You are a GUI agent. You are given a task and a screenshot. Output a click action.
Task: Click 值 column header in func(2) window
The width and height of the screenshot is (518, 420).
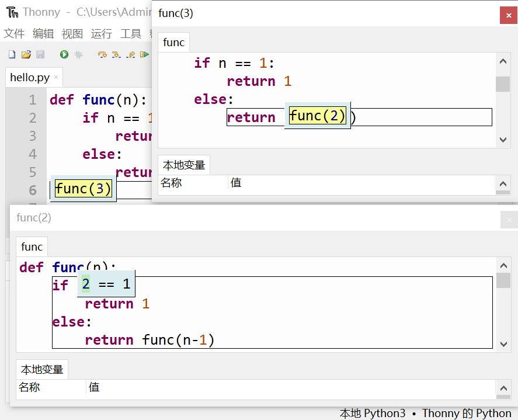291,387
